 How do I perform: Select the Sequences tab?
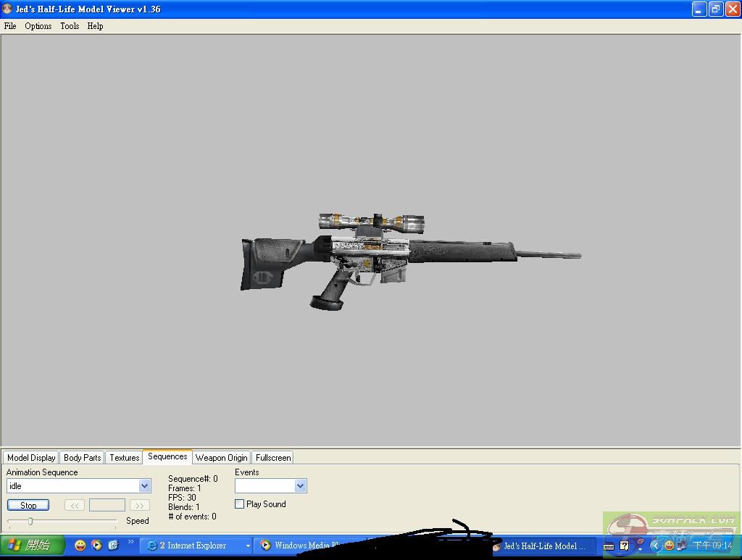tap(167, 456)
